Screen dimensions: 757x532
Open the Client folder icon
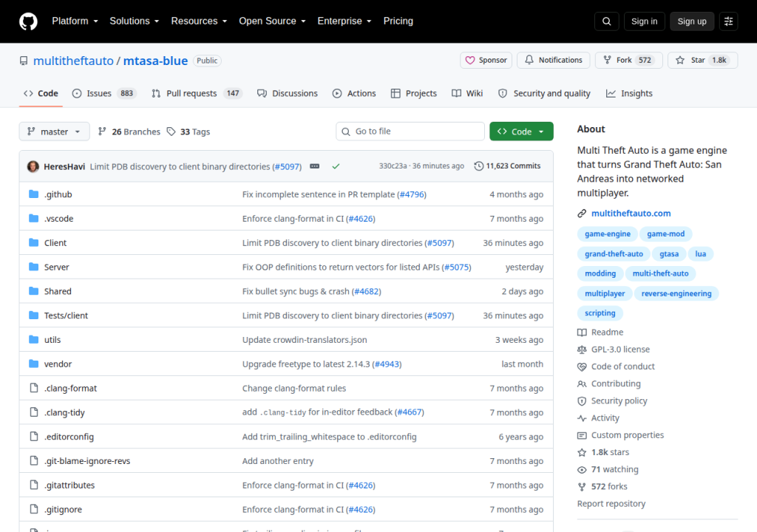click(34, 242)
